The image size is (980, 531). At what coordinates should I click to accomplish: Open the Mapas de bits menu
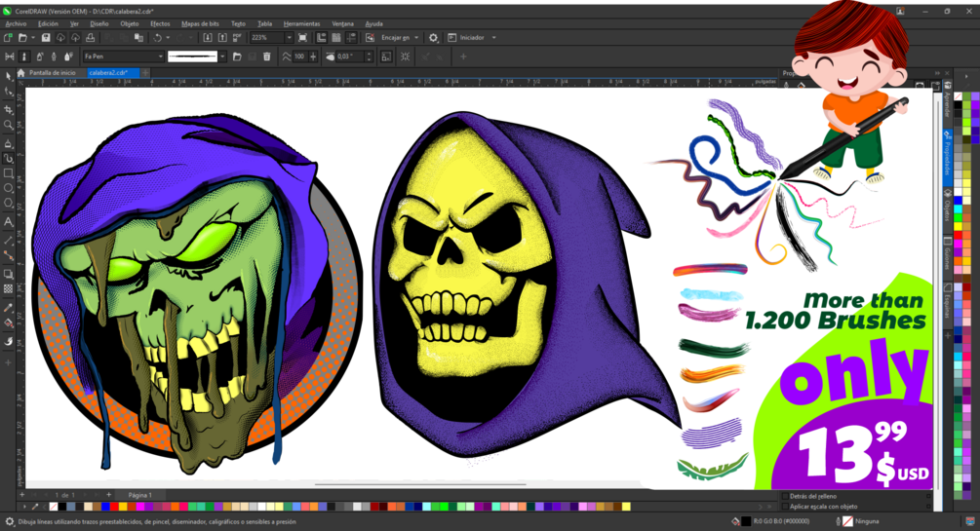200,23
